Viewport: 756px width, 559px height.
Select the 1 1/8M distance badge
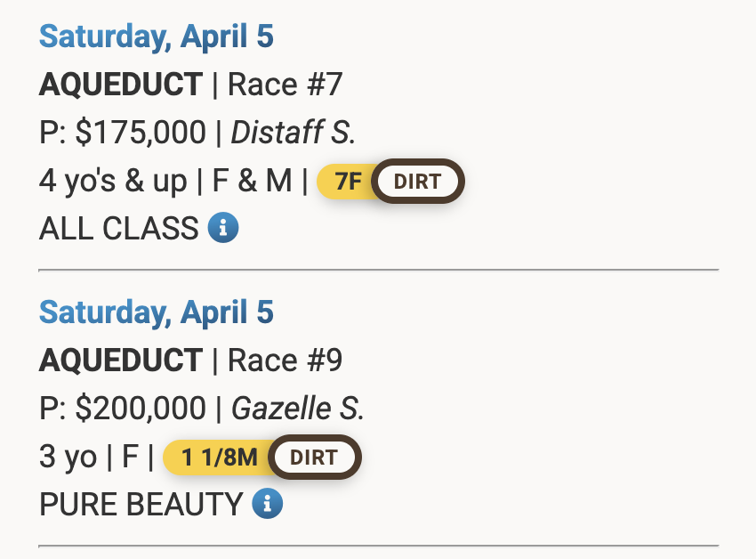pos(220,458)
